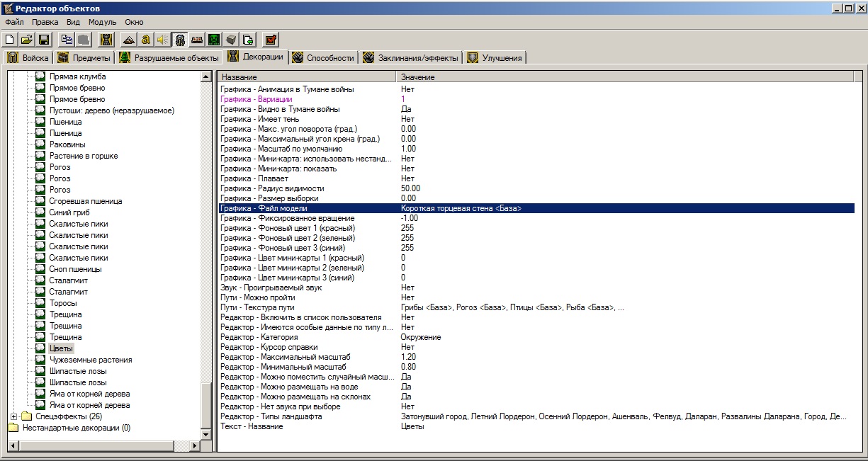Image resolution: width=868 pixels, height=461 pixels.
Task: Open the Trigger Editor 'a' icon
Action: [x=145, y=40]
